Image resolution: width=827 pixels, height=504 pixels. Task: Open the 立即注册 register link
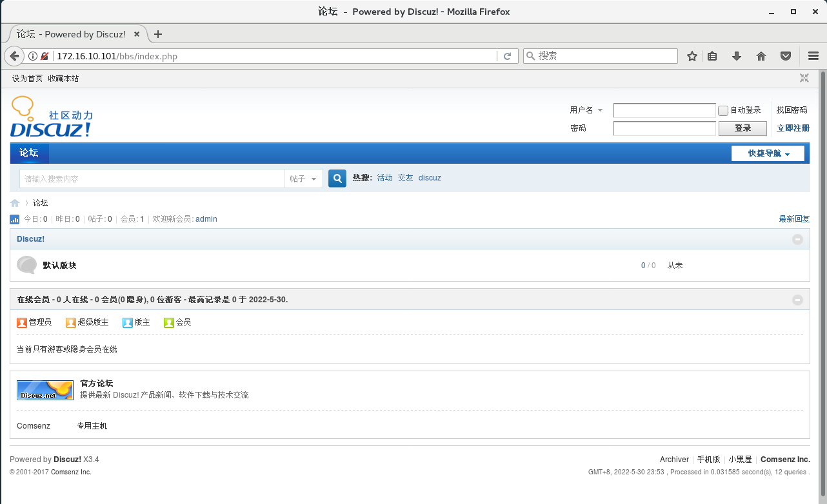[793, 128]
